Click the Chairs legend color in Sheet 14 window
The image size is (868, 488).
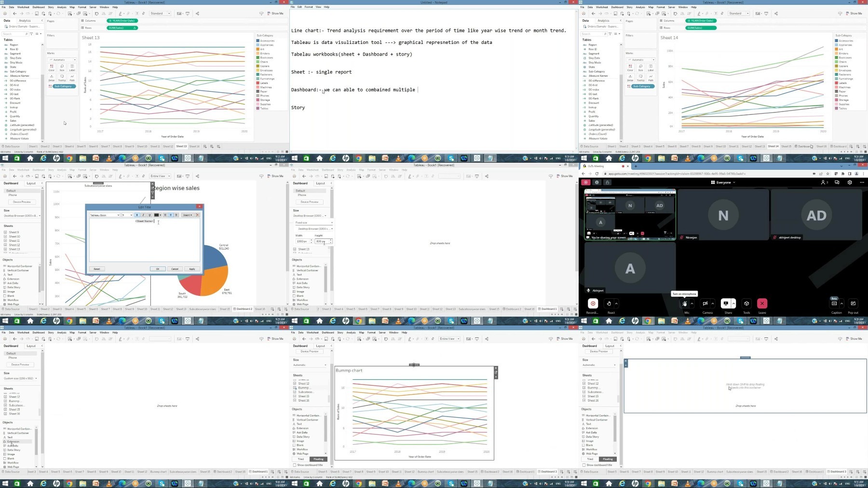coord(837,62)
